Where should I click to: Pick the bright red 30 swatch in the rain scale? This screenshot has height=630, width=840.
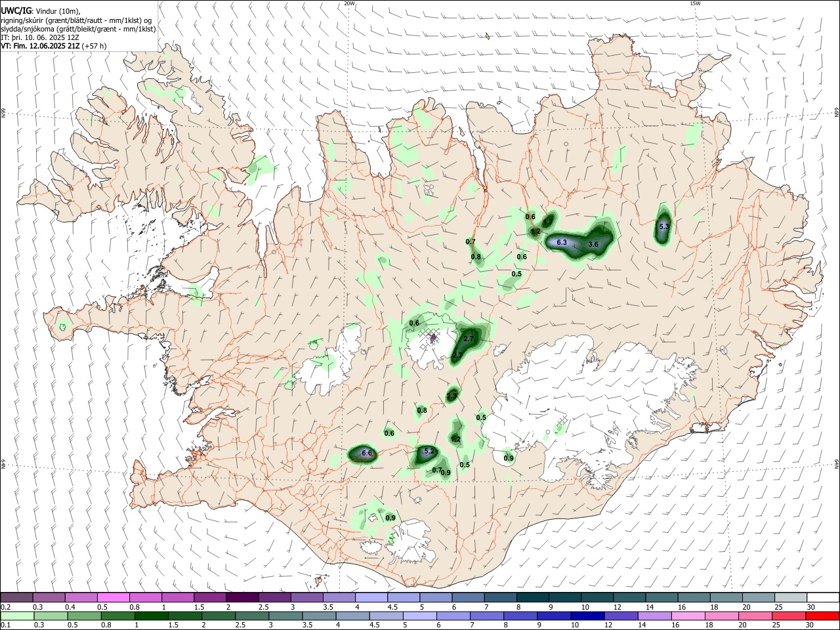point(822,616)
